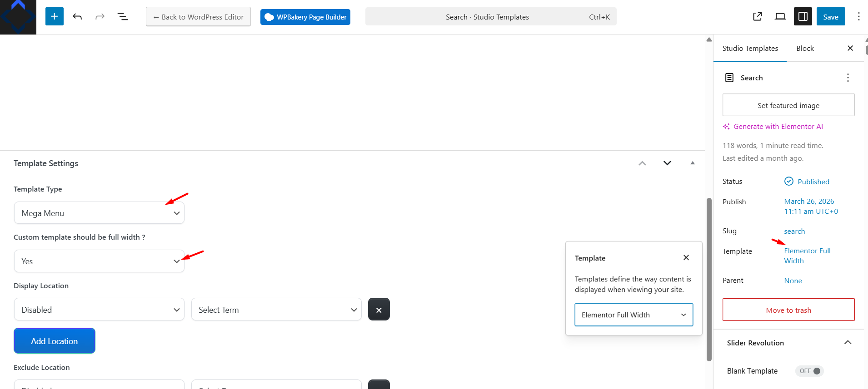868x389 pixels.
Task: Remove the Display Location row
Action: click(379, 310)
